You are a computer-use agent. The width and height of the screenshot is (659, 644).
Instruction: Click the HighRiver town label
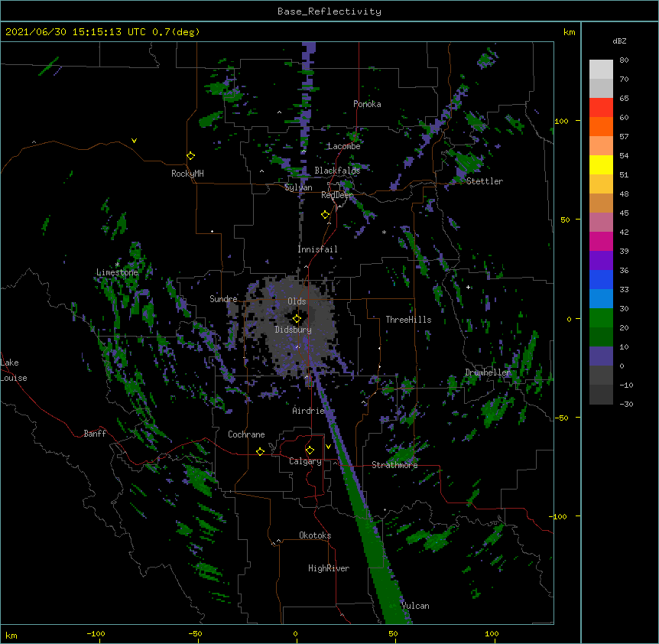[329, 568]
